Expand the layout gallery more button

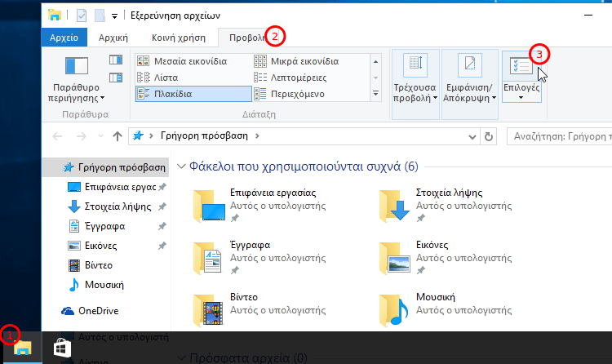point(375,94)
